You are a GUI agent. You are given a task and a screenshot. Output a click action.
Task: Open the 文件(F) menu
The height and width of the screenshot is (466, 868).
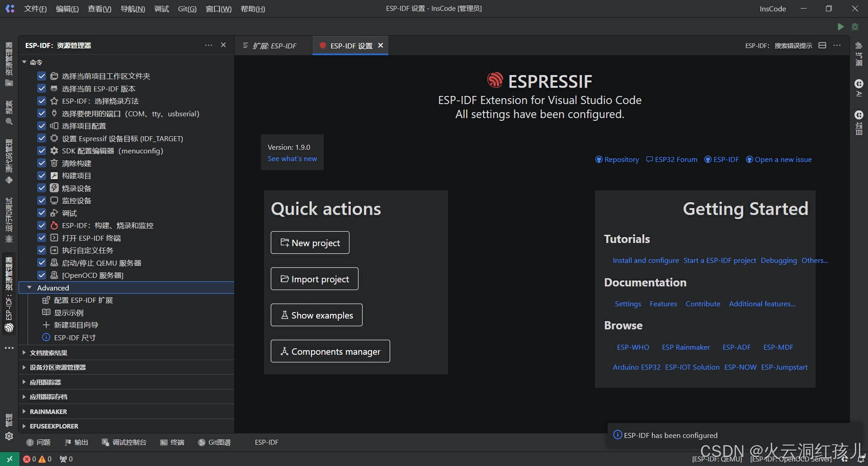(x=35, y=9)
